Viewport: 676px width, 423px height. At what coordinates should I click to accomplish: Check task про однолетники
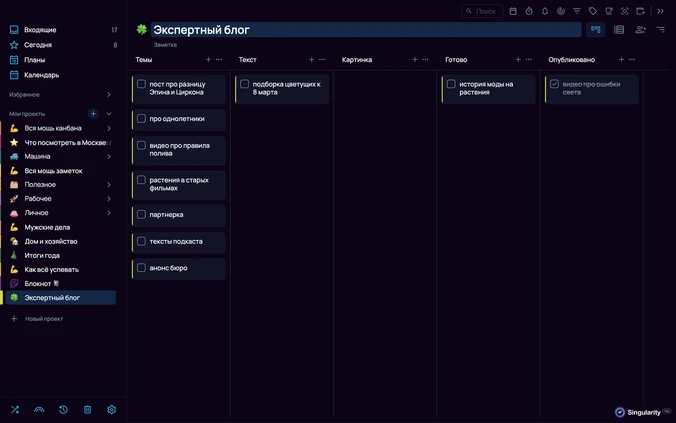click(141, 119)
